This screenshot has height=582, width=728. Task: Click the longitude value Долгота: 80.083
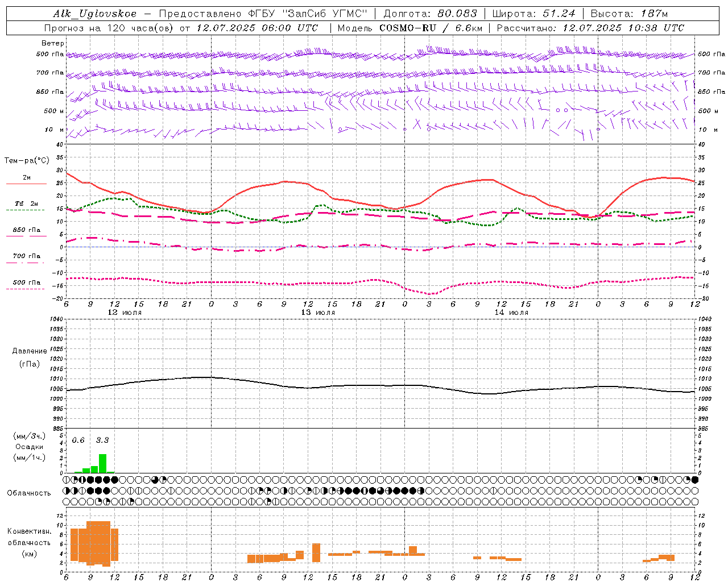[x=431, y=14]
